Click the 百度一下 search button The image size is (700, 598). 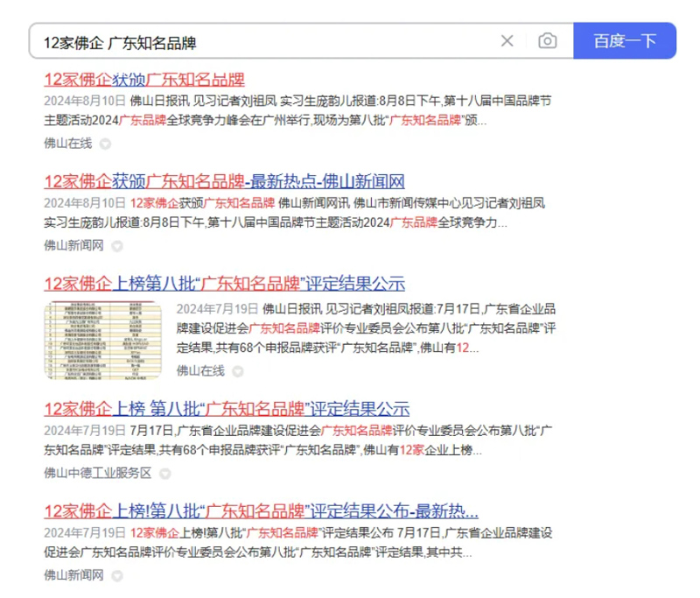pyautogui.click(x=625, y=40)
